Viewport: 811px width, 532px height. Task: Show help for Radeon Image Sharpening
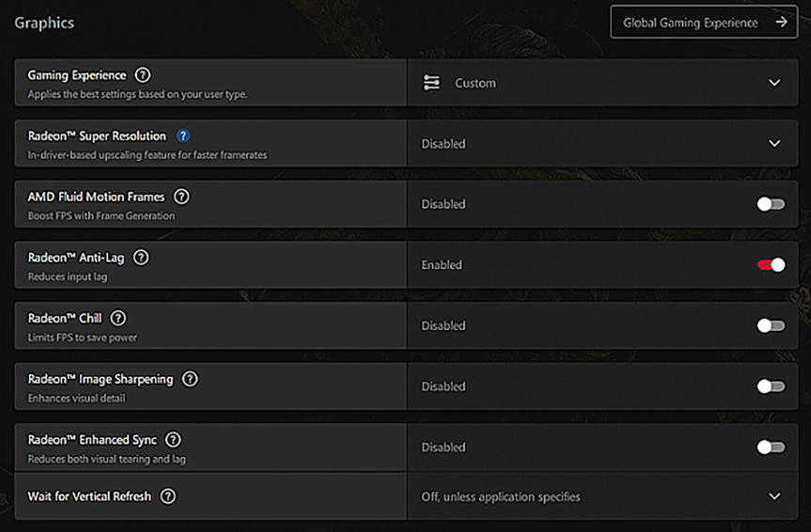coord(190,380)
